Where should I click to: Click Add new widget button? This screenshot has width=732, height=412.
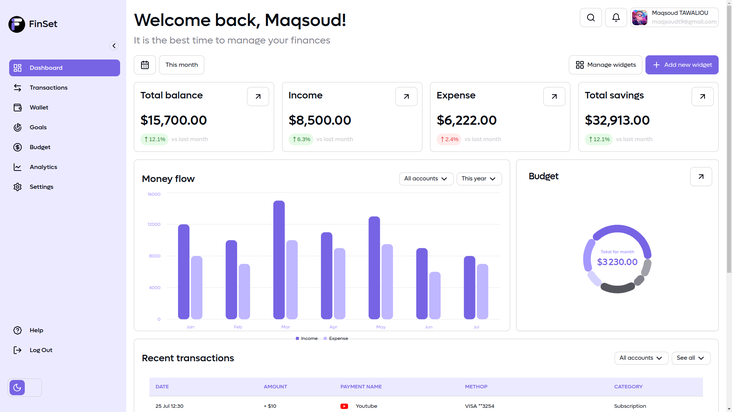[x=682, y=65]
